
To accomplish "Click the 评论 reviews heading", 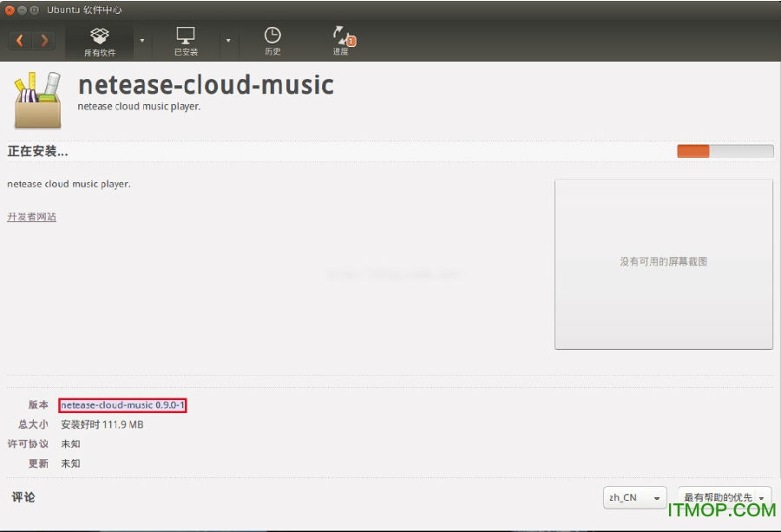I will click(23, 497).
